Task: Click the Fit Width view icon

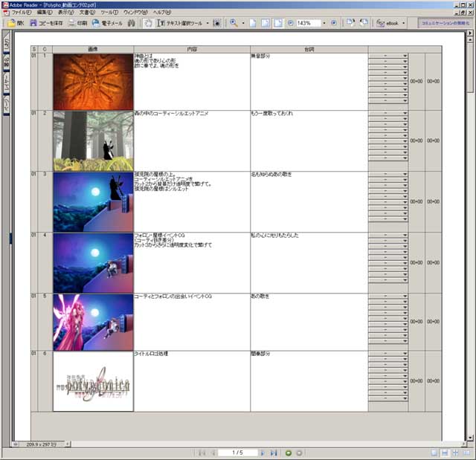Action: pyautogui.click(x=278, y=23)
